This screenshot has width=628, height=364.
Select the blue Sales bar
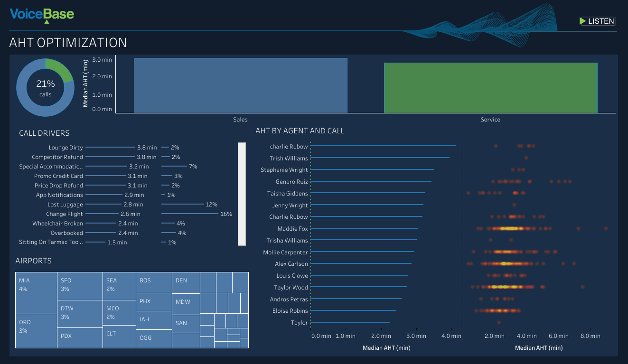click(240, 85)
